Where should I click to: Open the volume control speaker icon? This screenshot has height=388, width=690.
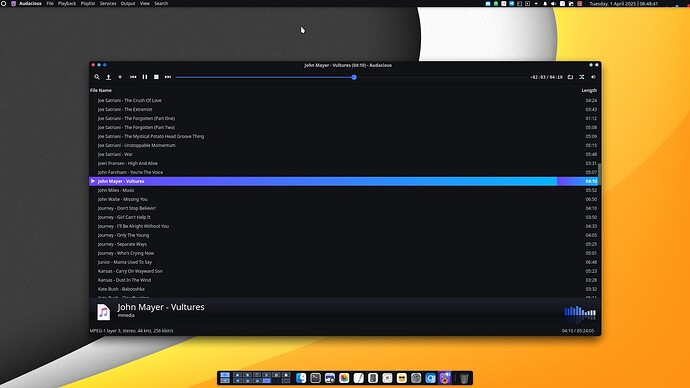point(593,77)
